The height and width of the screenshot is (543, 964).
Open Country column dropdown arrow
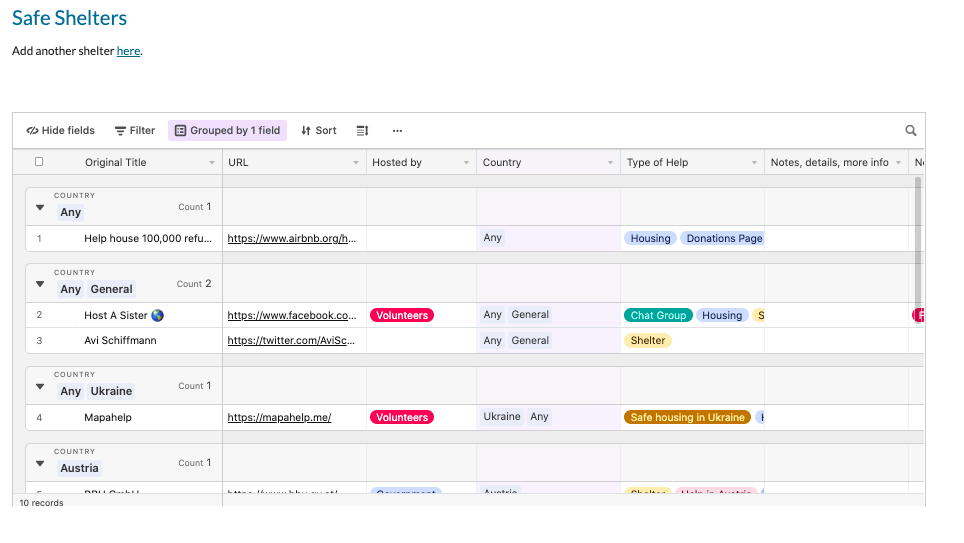pos(610,163)
